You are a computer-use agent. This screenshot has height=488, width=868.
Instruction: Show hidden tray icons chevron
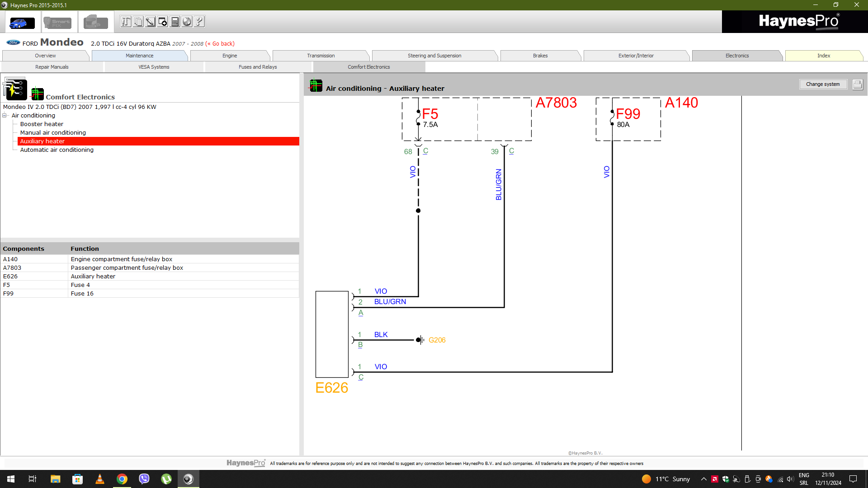(703, 479)
